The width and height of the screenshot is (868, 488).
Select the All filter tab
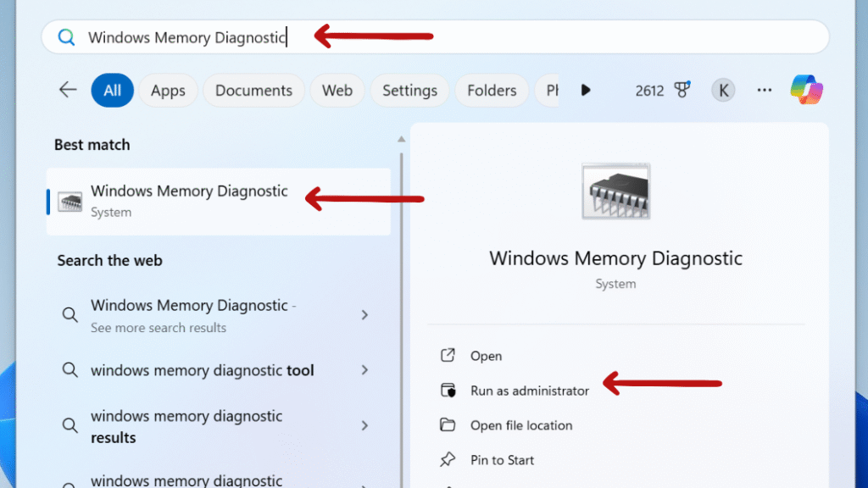113,90
